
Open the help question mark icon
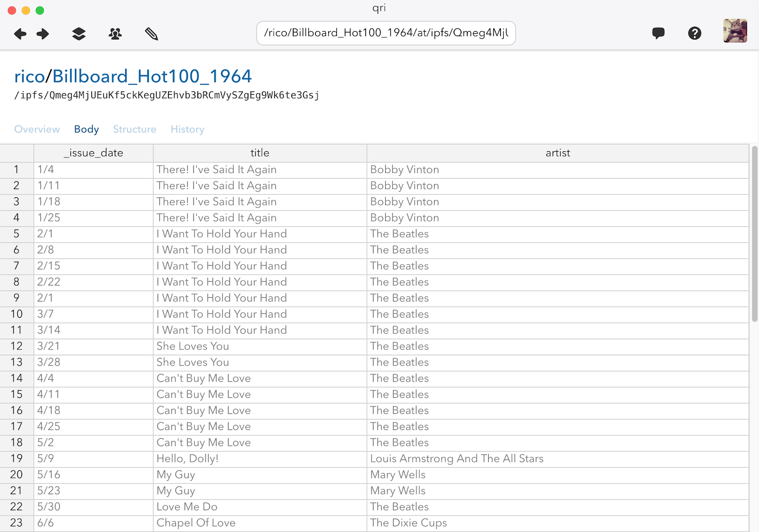click(x=694, y=33)
